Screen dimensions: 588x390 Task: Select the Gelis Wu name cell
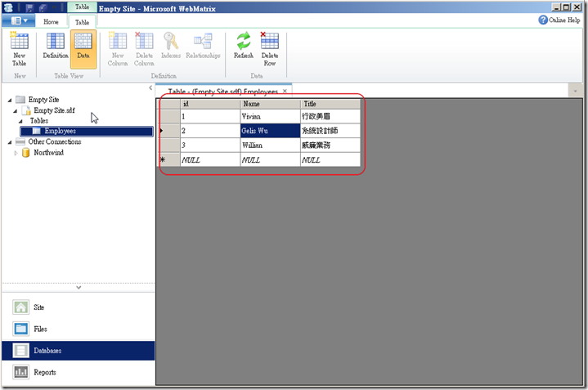(270, 131)
